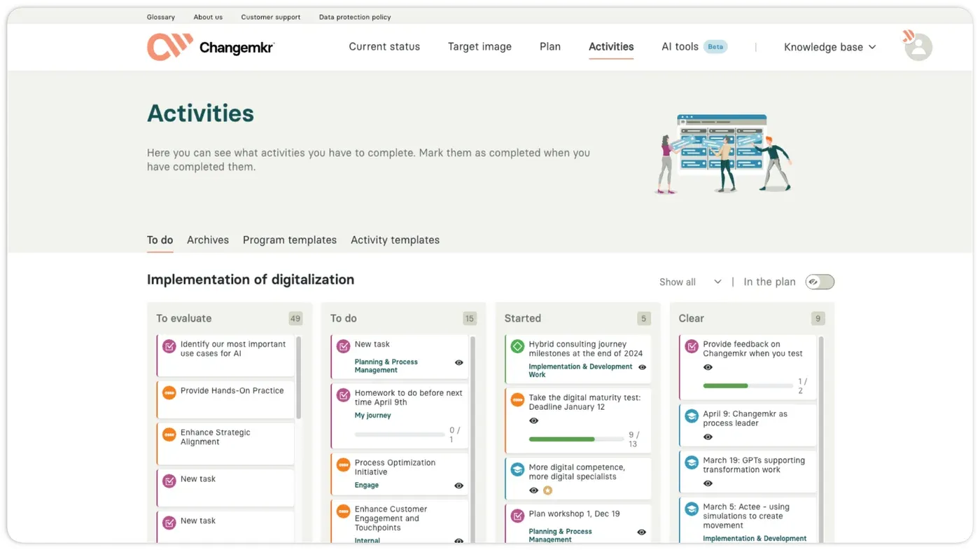Click graduation cap icon on 'More digital competence' card

click(x=517, y=469)
